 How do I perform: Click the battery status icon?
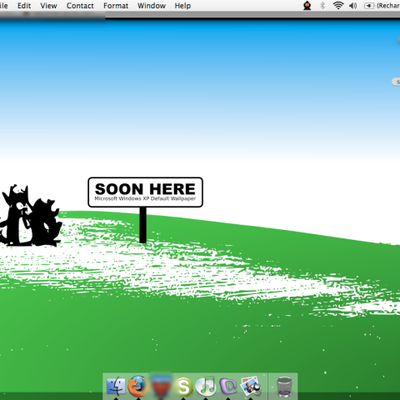pyautogui.click(x=369, y=6)
